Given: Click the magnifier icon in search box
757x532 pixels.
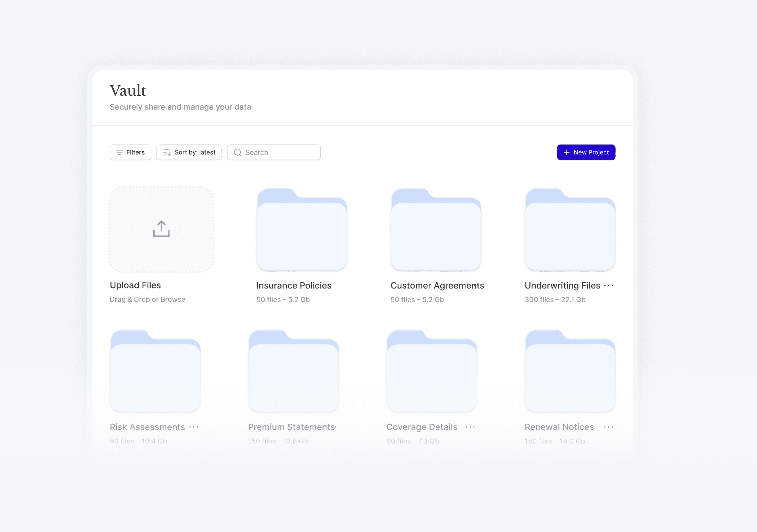Looking at the screenshot, I should [237, 152].
